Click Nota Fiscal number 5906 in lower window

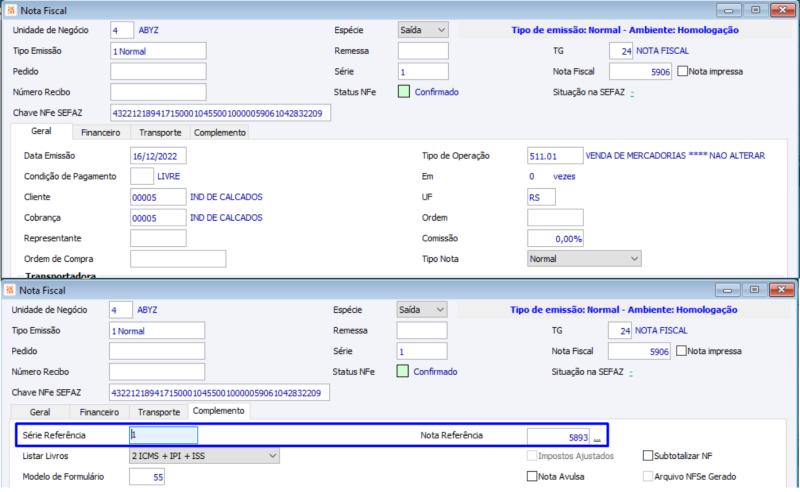point(639,351)
